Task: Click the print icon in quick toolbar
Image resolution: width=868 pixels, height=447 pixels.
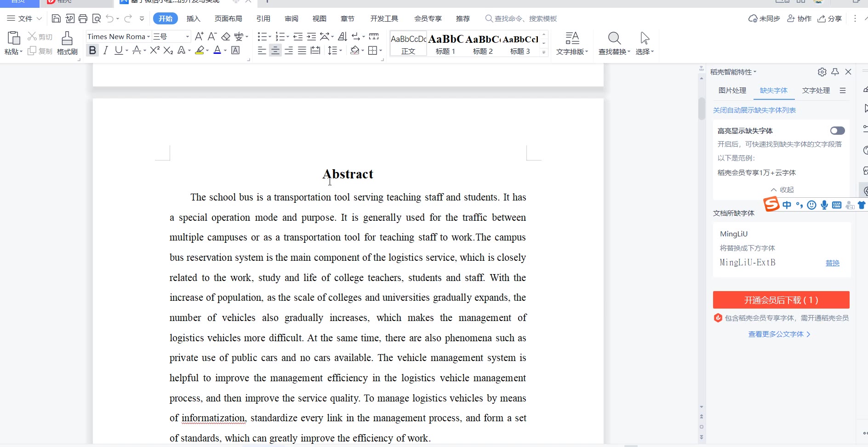Action: pyautogui.click(x=83, y=18)
